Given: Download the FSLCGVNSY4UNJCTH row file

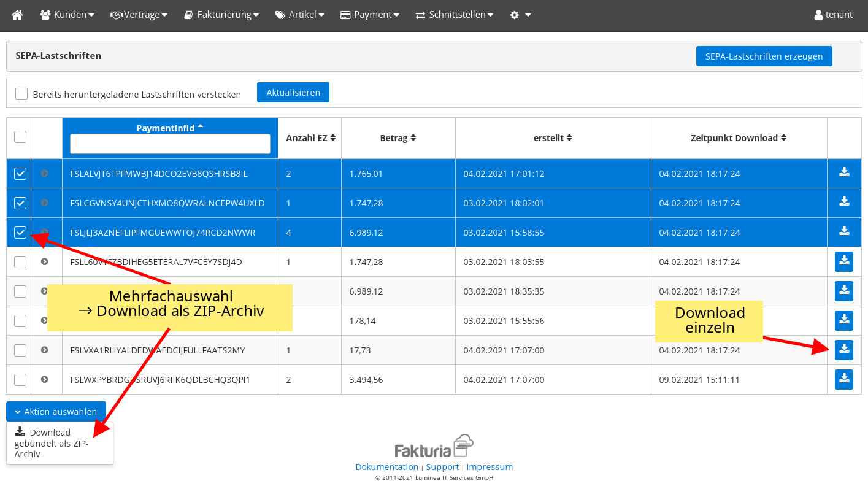Looking at the screenshot, I should 844,202.
